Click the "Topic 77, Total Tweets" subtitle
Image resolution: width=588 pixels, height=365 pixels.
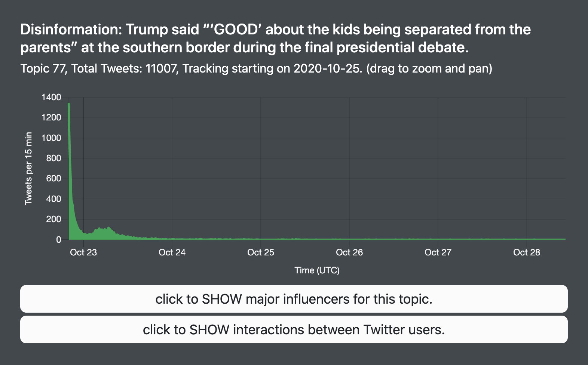click(256, 68)
